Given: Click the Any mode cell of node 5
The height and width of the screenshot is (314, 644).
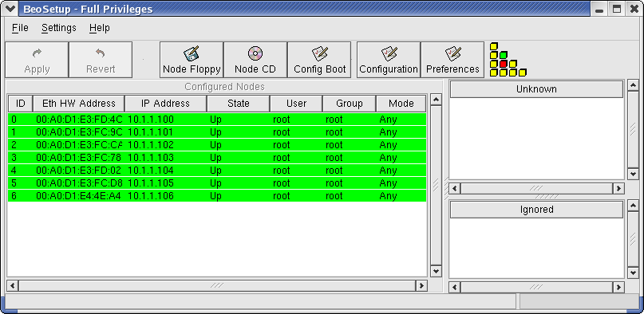Looking at the screenshot, I should click(388, 183).
